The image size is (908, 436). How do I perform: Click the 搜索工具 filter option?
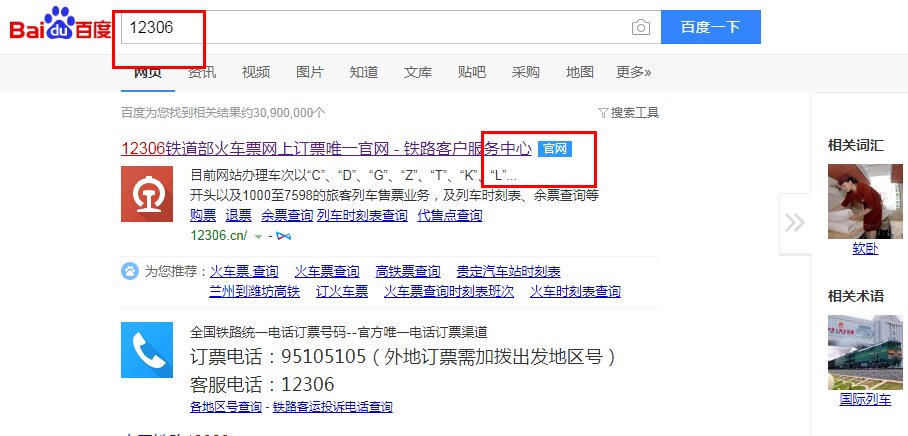628,112
